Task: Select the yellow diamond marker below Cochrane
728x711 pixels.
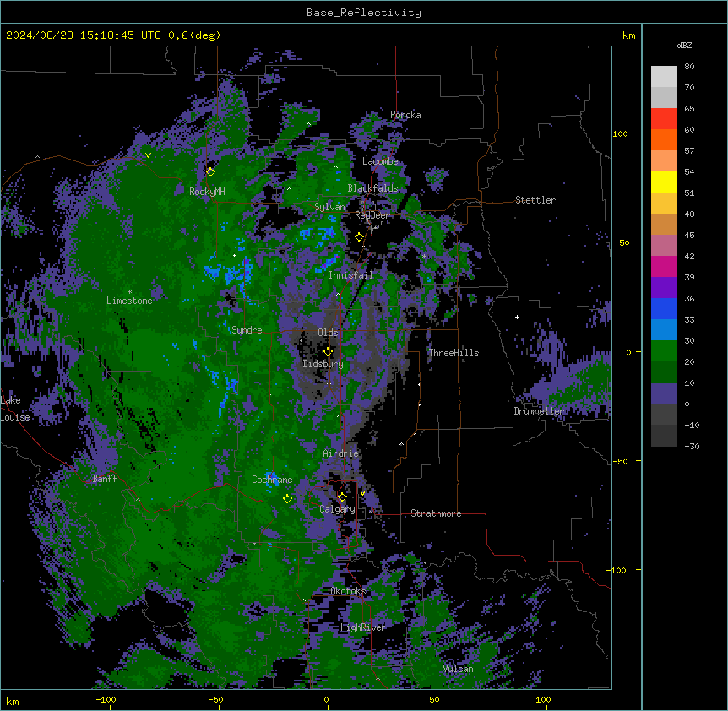Action: click(x=287, y=499)
